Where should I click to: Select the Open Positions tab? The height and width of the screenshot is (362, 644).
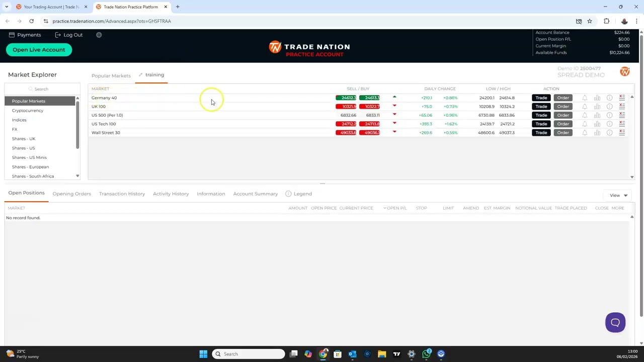point(26,193)
